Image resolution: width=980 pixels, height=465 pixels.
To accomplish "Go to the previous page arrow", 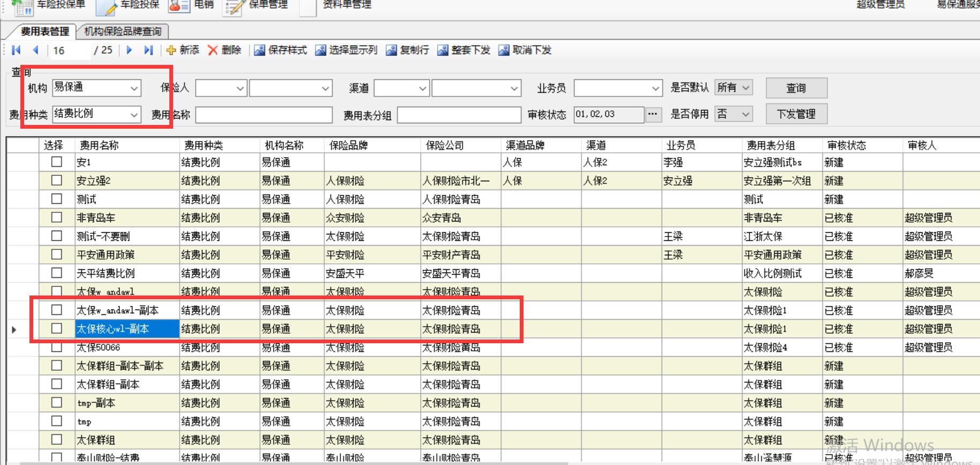I will pyautogui.click(x=35, y=50).
